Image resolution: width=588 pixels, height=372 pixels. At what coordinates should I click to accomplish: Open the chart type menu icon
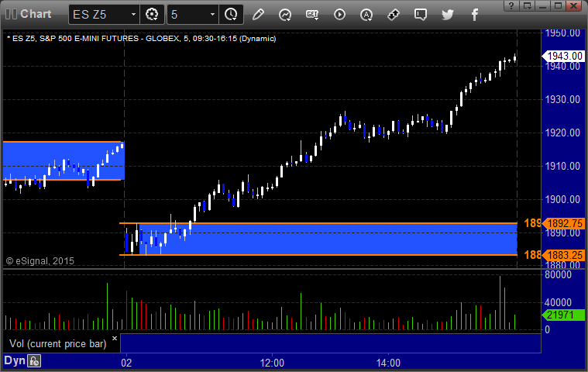285,15
